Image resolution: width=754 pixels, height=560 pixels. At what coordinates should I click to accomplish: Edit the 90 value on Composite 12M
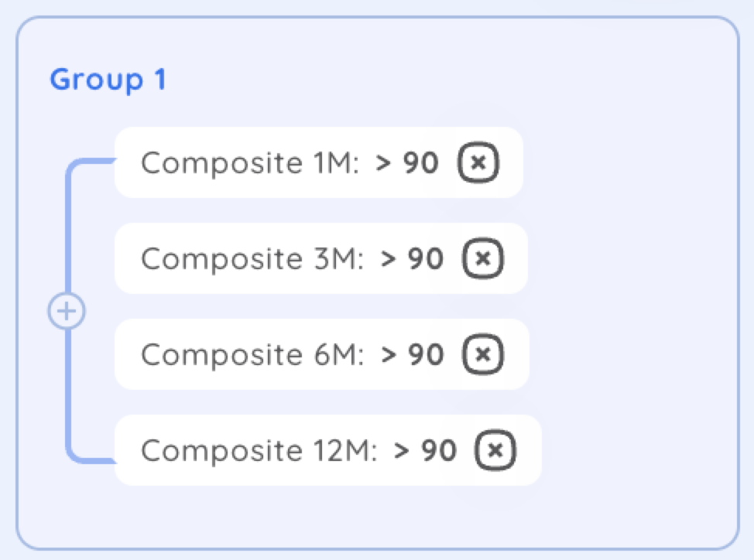click(439, 450)
